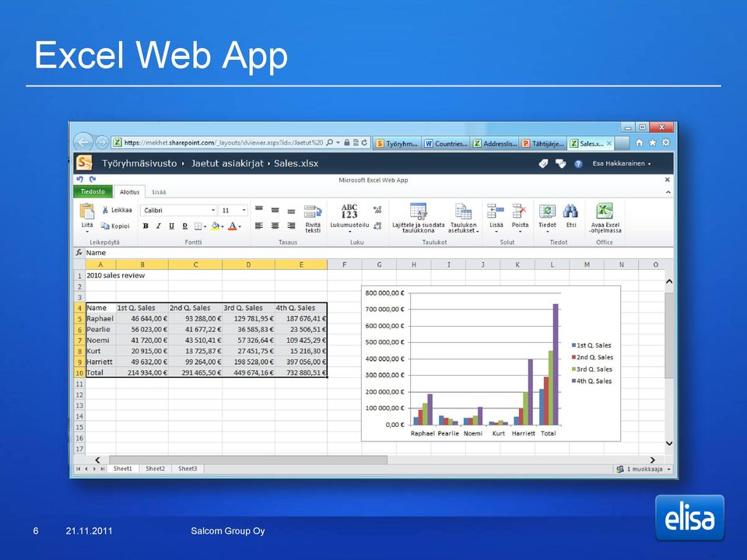Align cell content to vertical middle
Image resolution: width=747 pixels, height=560 pixels.
[275, 210]
